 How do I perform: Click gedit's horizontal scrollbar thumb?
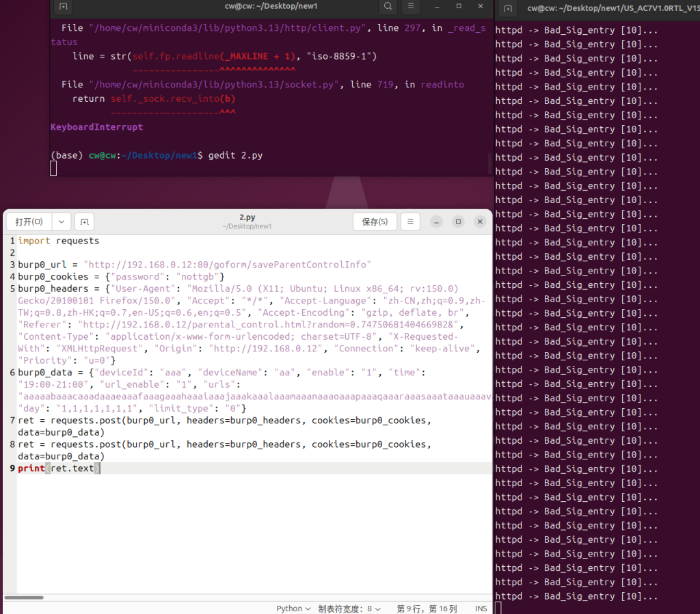pos(24,598)
